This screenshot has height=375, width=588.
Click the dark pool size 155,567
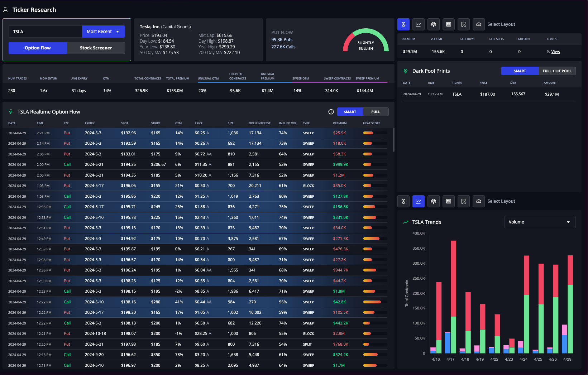518,94
